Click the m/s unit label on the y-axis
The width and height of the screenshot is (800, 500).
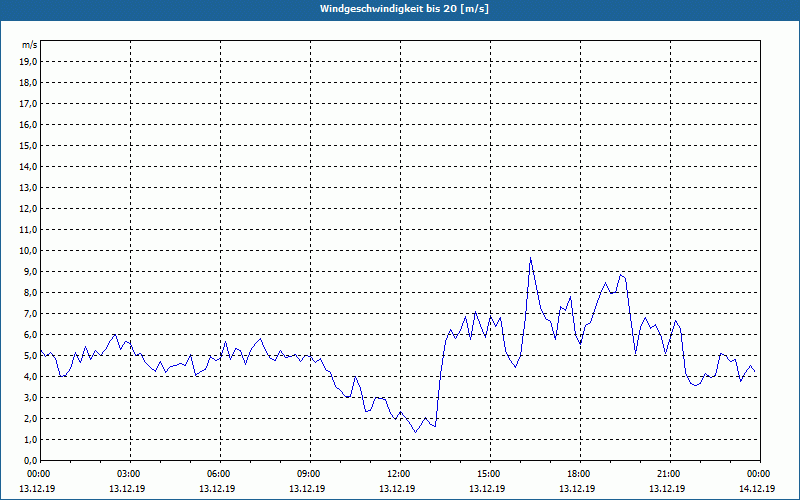pyautogui.click(x=30, y=45)
